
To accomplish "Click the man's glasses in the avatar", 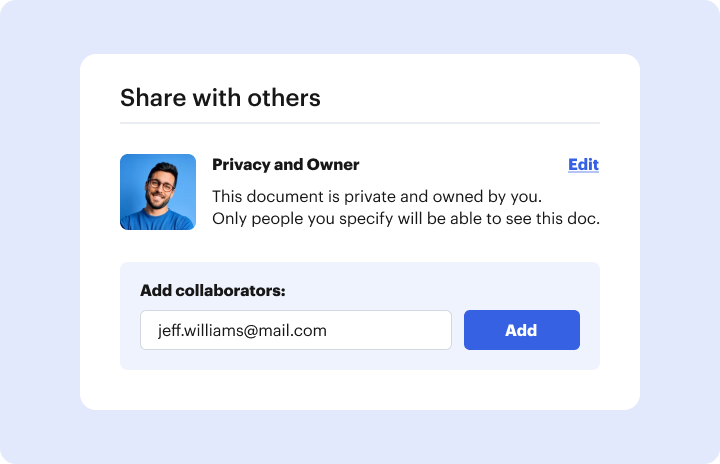I will click(x=159, y=185).
